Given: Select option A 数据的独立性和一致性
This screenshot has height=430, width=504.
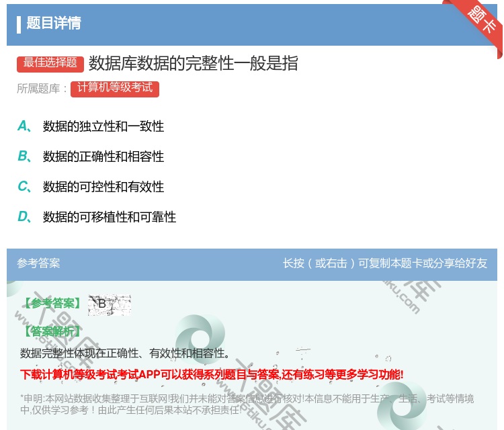Looking at the screenshot, I should point(91,126).
